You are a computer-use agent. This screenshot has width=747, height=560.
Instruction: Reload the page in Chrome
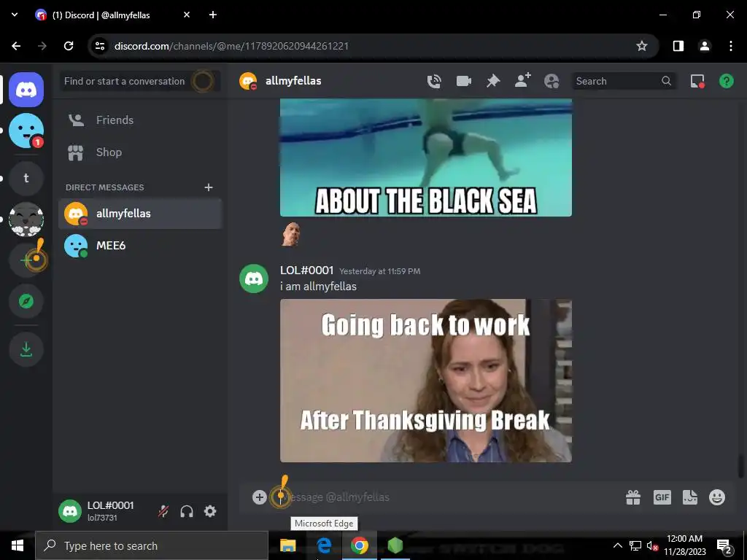click(x=69, y=46)
